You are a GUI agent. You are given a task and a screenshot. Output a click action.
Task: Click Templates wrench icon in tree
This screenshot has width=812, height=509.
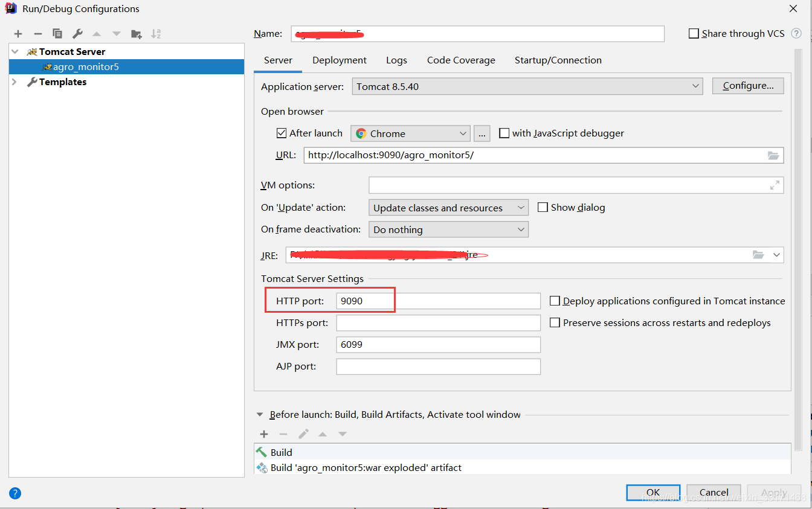32,82
